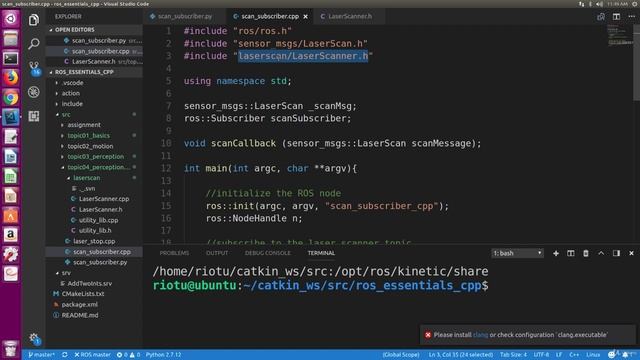Expand the topic01_basics folder

89,136
